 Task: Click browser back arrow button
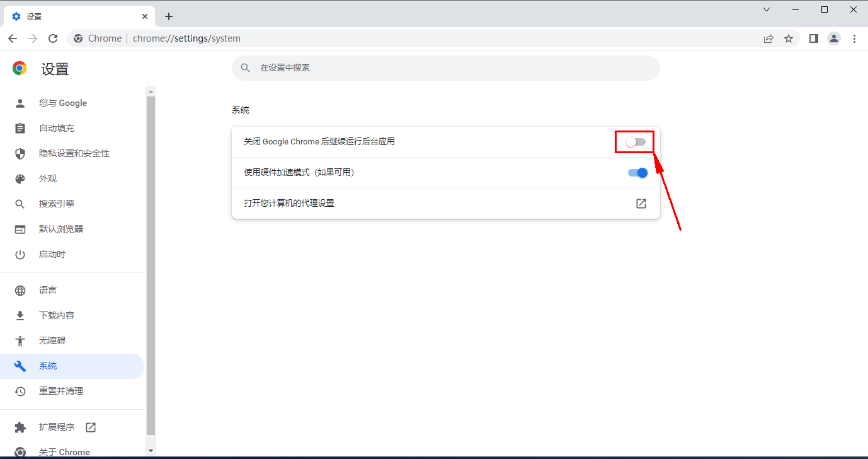coord(13,38)
